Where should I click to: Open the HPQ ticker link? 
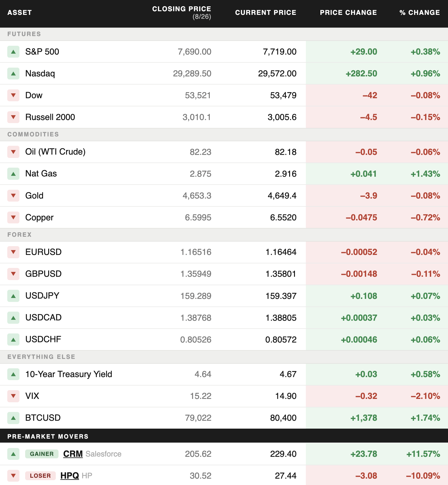(x=70, y=476)
